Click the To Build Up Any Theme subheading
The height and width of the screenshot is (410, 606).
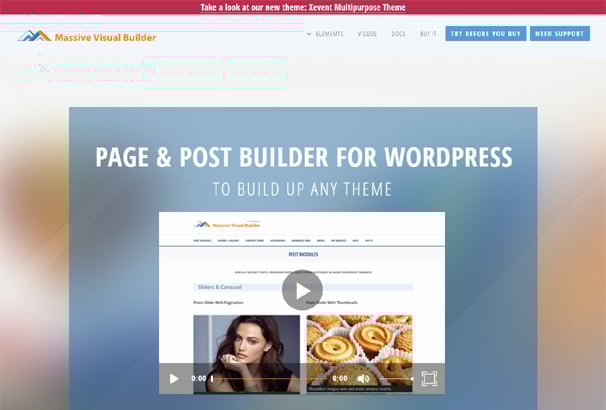[303, 189]
